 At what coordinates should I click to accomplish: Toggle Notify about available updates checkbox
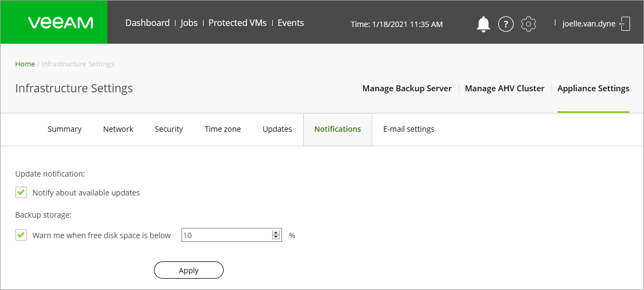(x=21, y=193)
